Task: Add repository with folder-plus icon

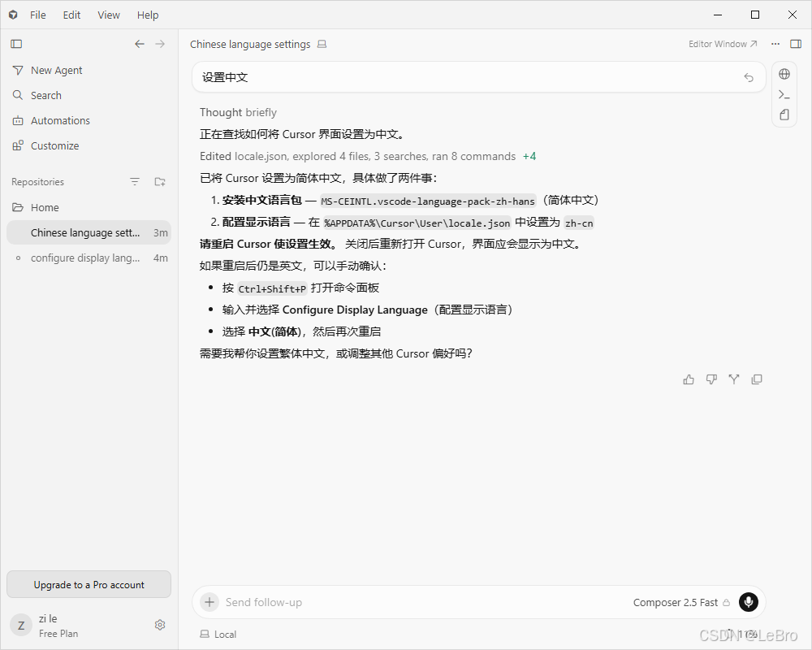Action: pyautogui.click(x=160, y=182)
